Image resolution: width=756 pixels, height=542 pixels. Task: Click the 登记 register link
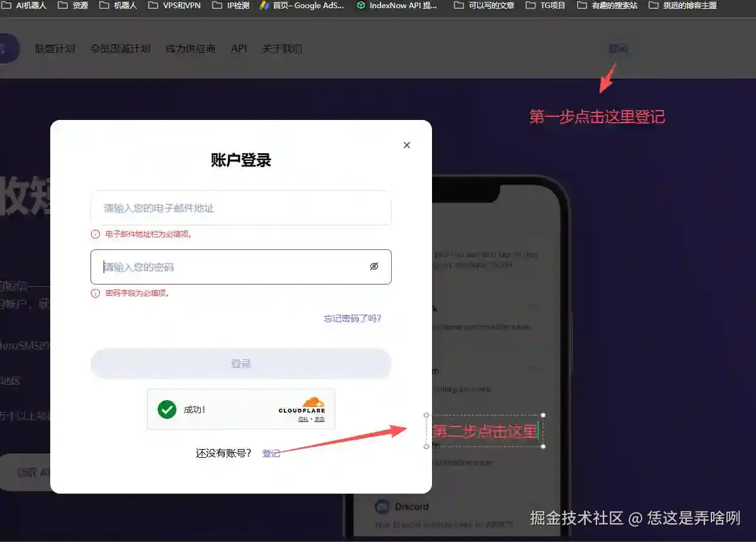pos(271,453)
